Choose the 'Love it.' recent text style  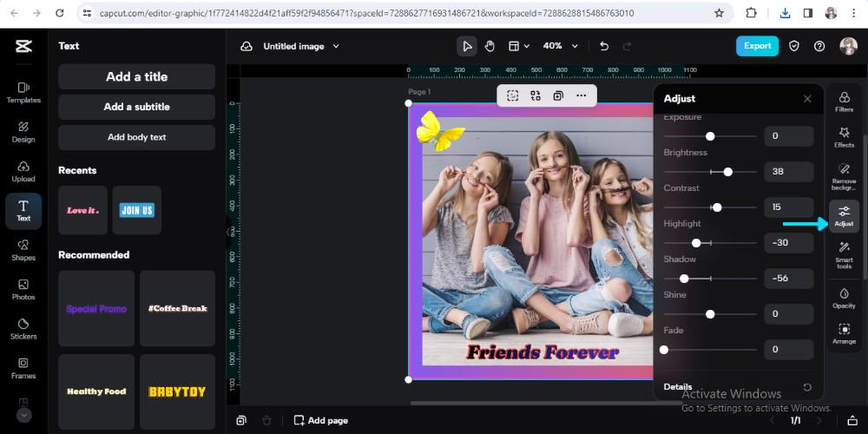[x=83, y=210]
